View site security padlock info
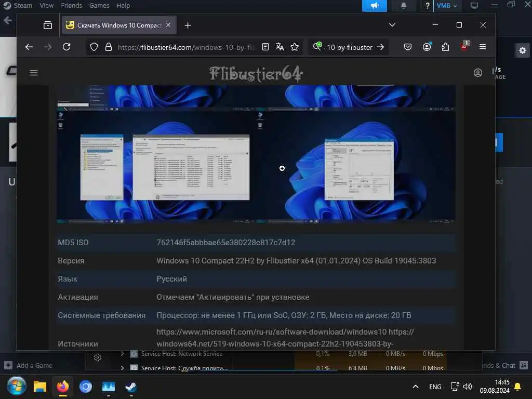Screen dimensions: 532x399 (109, 47)
